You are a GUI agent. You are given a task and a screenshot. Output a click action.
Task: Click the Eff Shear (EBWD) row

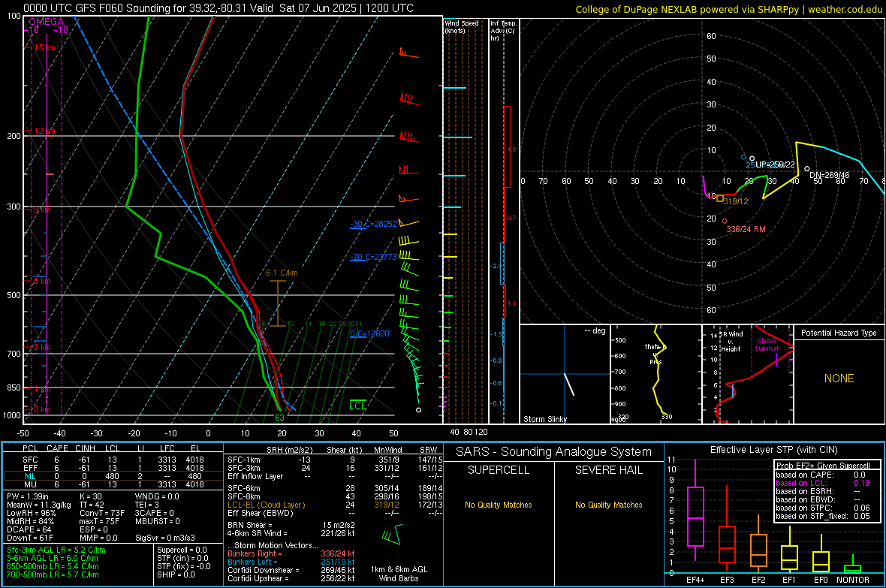pyautogui.click(x=335, y=513)
